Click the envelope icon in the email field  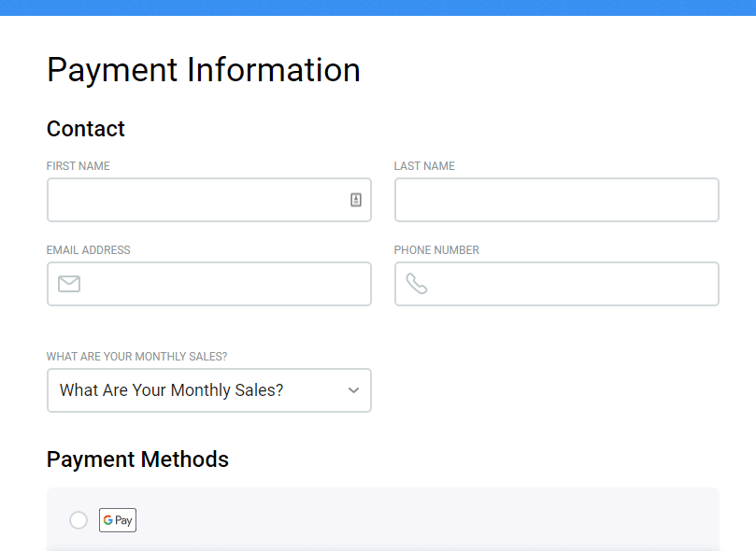coord(69,284)
